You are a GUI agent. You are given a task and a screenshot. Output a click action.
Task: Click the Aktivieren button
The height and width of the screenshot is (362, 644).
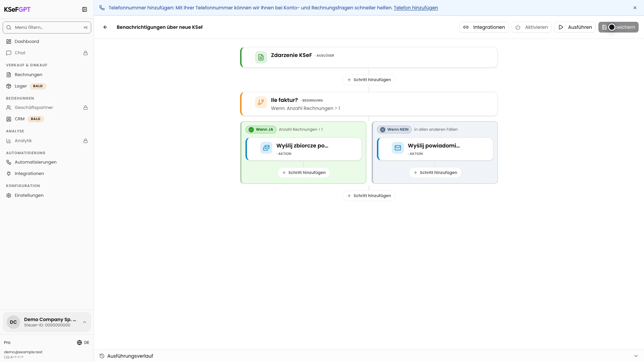click(x=532, y=27)
